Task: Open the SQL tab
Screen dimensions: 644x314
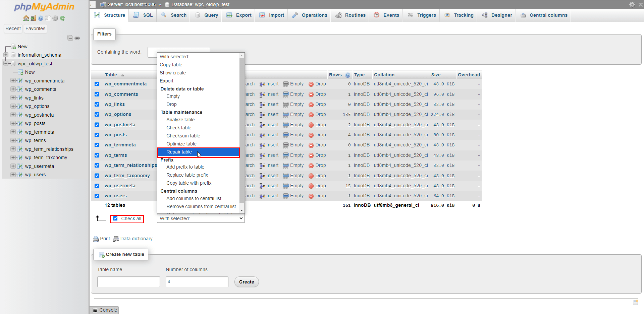Action: coord(143,15)
